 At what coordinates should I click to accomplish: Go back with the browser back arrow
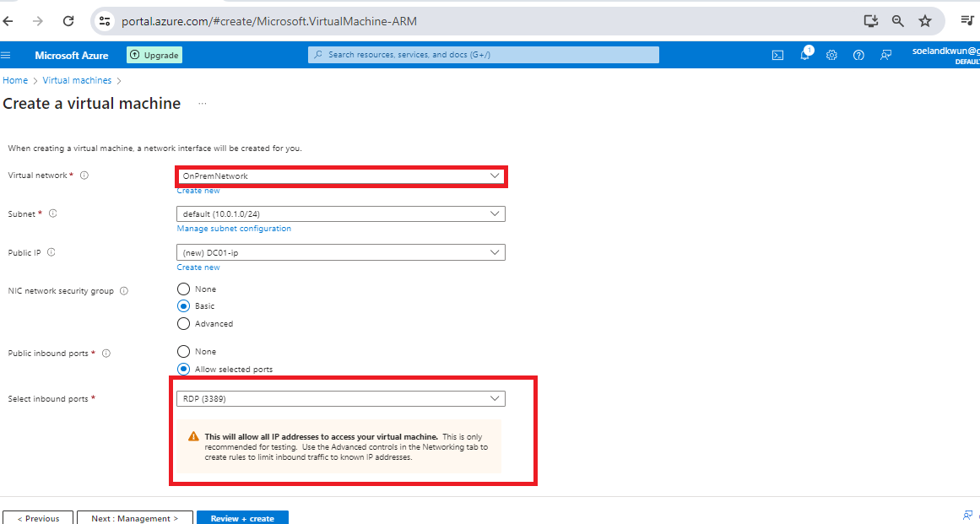point(8,21)
